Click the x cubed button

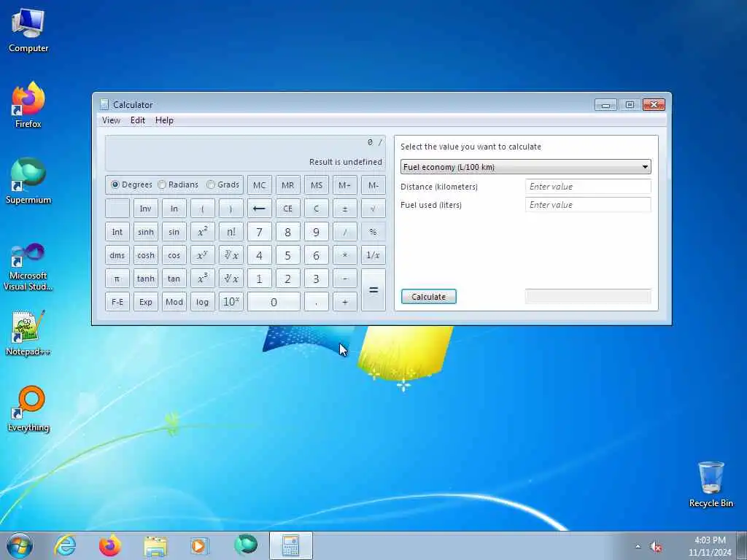(x=203, y=279)
